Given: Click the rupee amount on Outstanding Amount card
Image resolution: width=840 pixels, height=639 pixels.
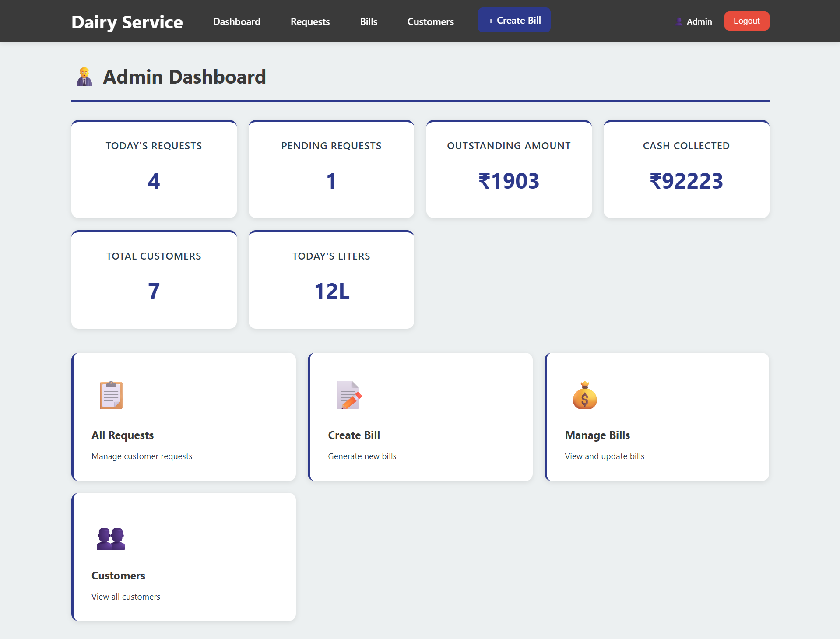Looking at the screenshot, I should coord(509,181).
